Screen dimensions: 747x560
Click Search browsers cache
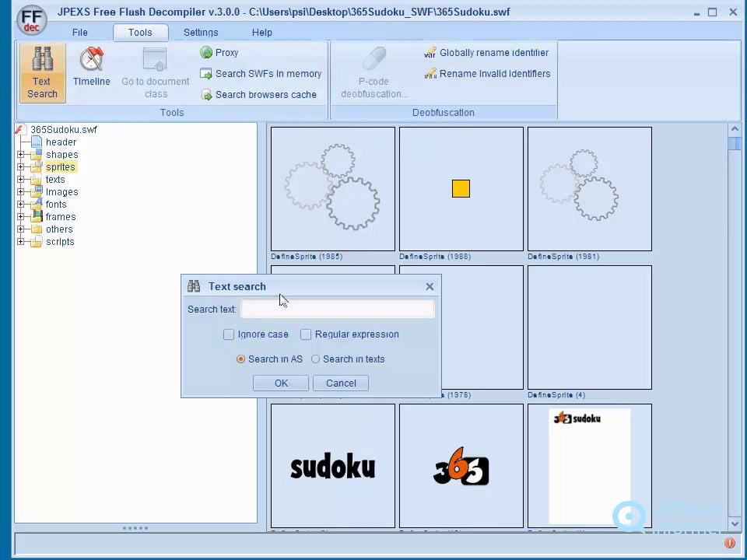[x=258, y=94]
